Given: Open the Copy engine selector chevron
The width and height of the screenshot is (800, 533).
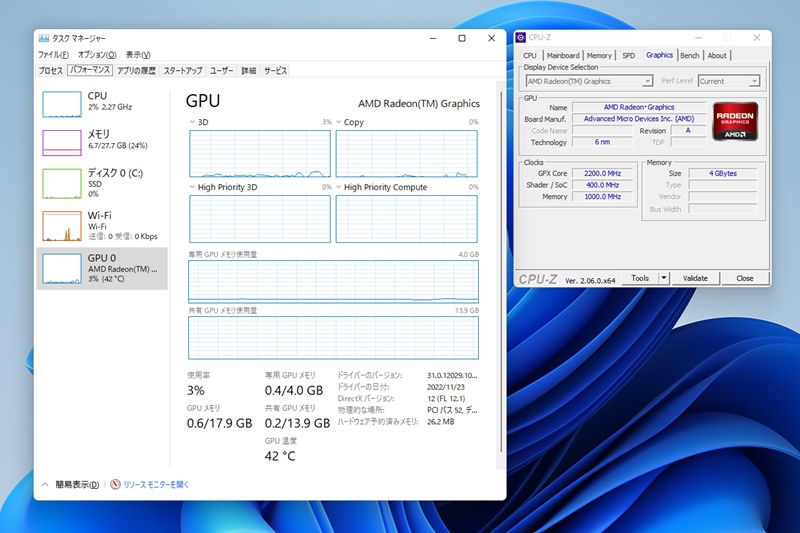Looking at the screenshot, I should pyautogui.click(x=339, y=122).
